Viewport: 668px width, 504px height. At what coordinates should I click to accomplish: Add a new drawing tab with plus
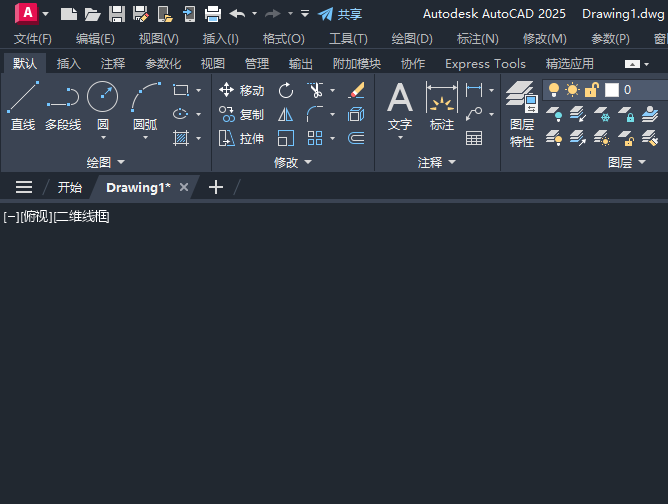click(x=216, y=187)
